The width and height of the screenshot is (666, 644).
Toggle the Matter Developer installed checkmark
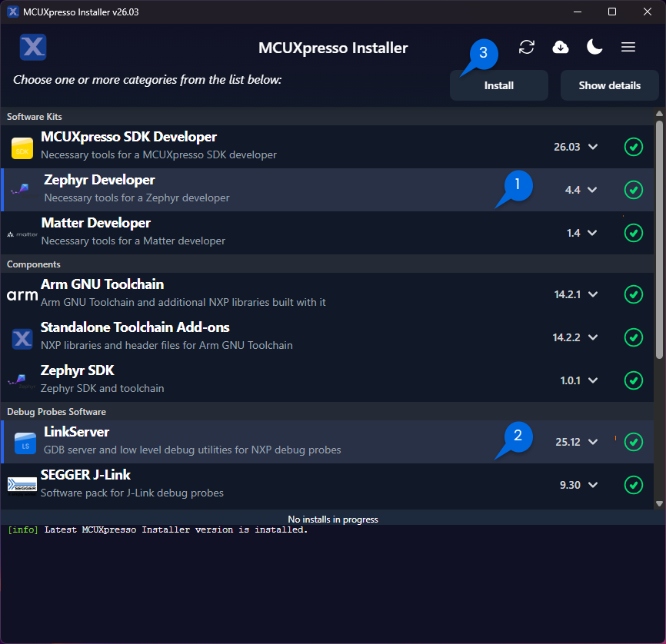pyautogui.click(x=633, y=233)
